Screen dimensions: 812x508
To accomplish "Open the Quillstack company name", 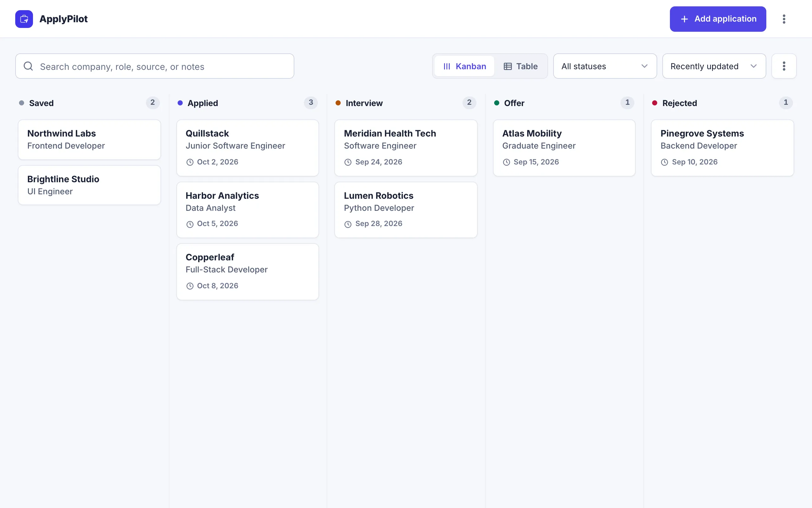I will [207, 133].
